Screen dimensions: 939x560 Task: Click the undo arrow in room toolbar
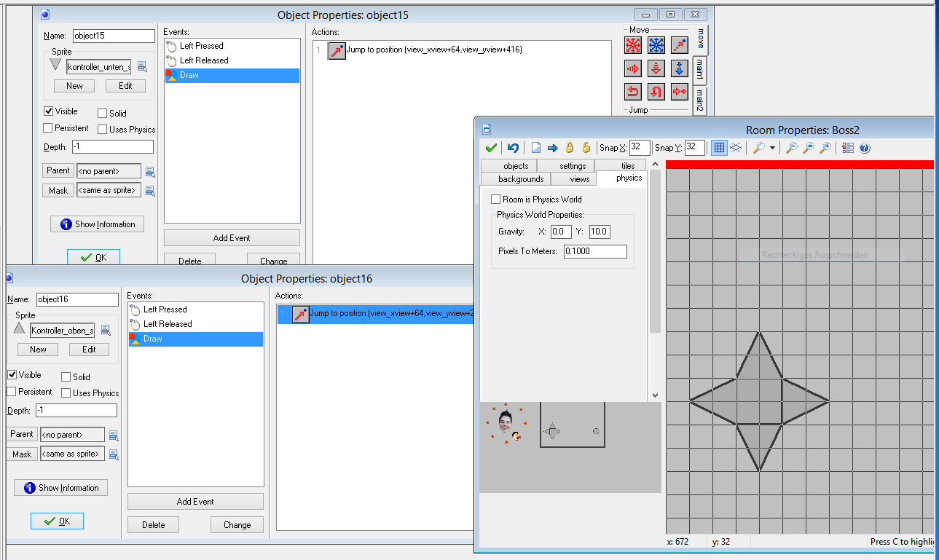click(513, 148)
